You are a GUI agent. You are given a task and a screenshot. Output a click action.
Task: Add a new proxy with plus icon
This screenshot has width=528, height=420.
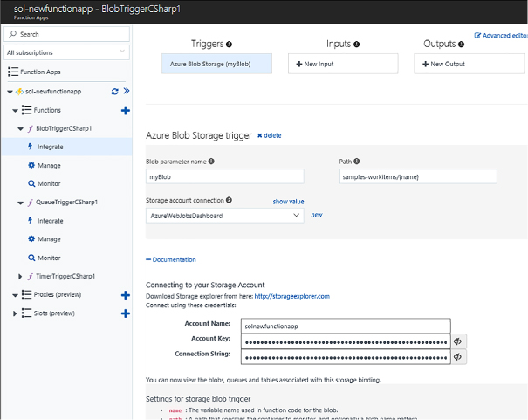[x=126, y=295]
